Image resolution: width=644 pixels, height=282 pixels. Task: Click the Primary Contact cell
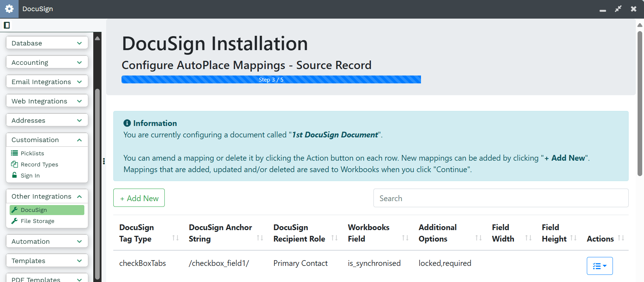[301, 263]
